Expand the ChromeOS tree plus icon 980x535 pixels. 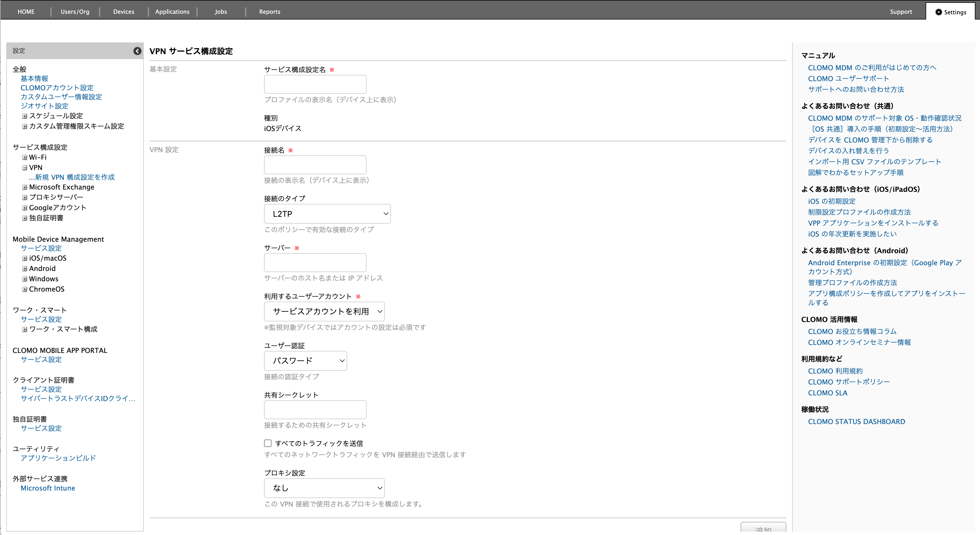click(x=25, y=289)
